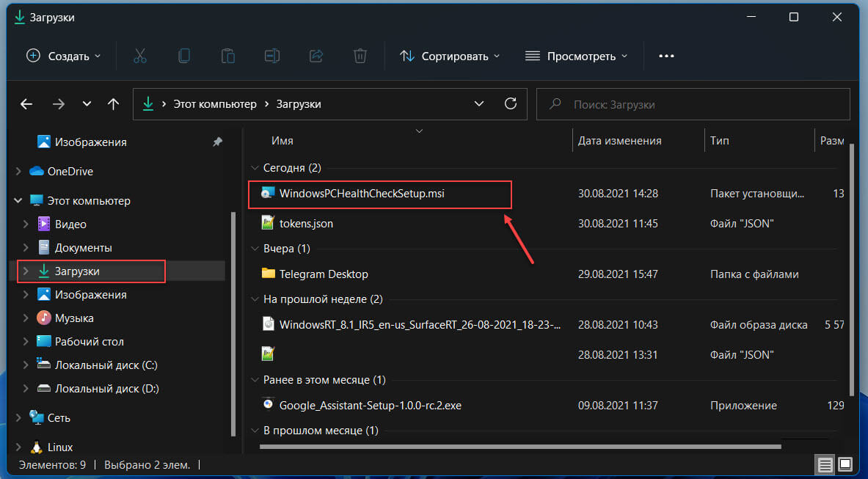Select pinned Изображения quick access item
Screen dimensions: 868x479
[x=90, y=142]
